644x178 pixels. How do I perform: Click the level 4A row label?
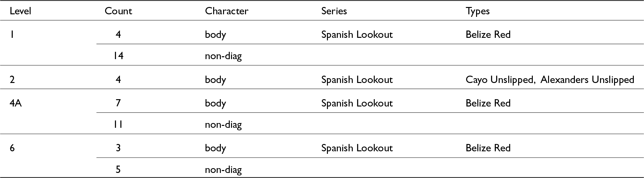pyautogui.click(x=16, y=103)
